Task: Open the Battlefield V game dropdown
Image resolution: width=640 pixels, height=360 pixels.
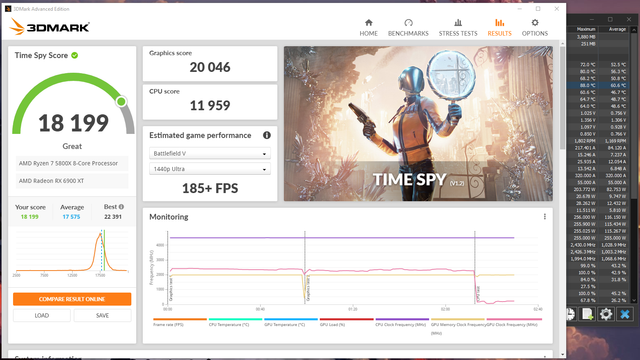Action: [210, 153]
